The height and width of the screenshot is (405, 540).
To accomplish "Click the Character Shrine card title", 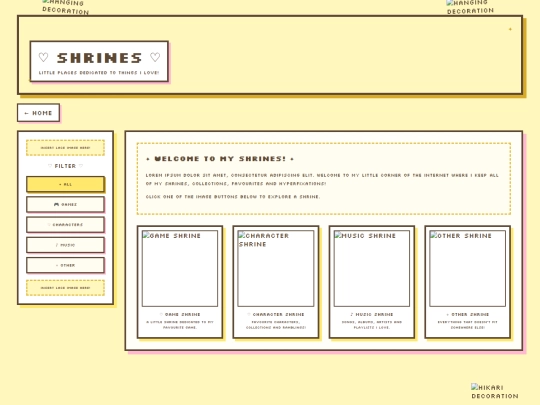I will click(276, 314).
